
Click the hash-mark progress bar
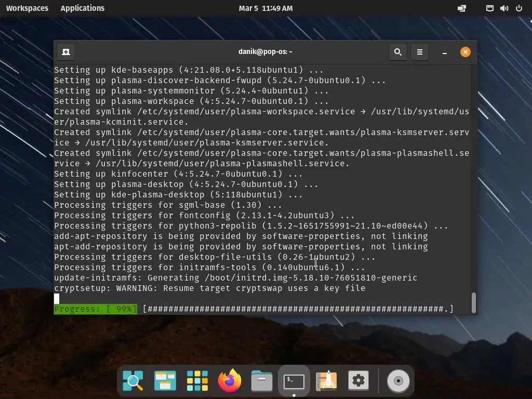click(x=298, y=309)
